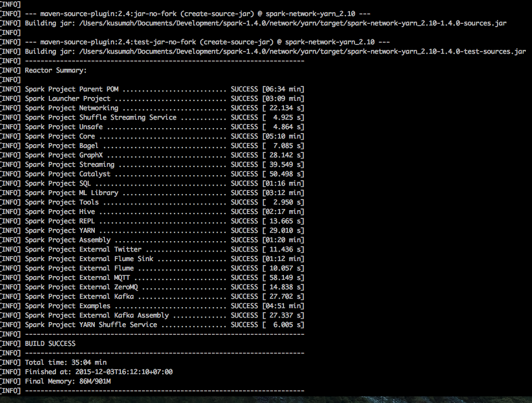The width and height of the screenshot is (532, 403).
Task: Click the Finished at timestamp line
Action: (98, 372)
